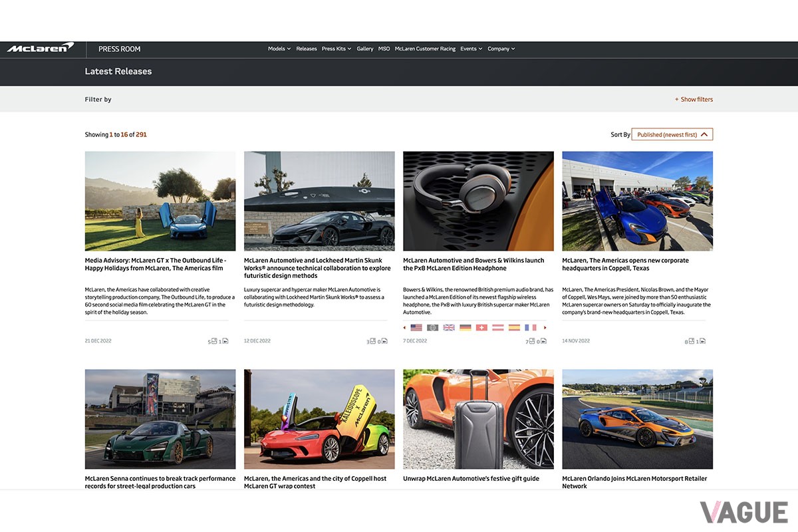The height and width of the screenshot is (532, 798).
Task: Click the 'Filter by' label
Action: 98,99
